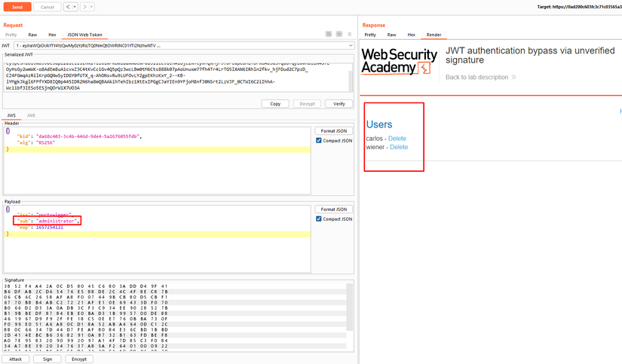Viewport: 622px width, 364px height.
Task: Select the Response Render tab
Action: pyautogui.click(x=434, y=35)
